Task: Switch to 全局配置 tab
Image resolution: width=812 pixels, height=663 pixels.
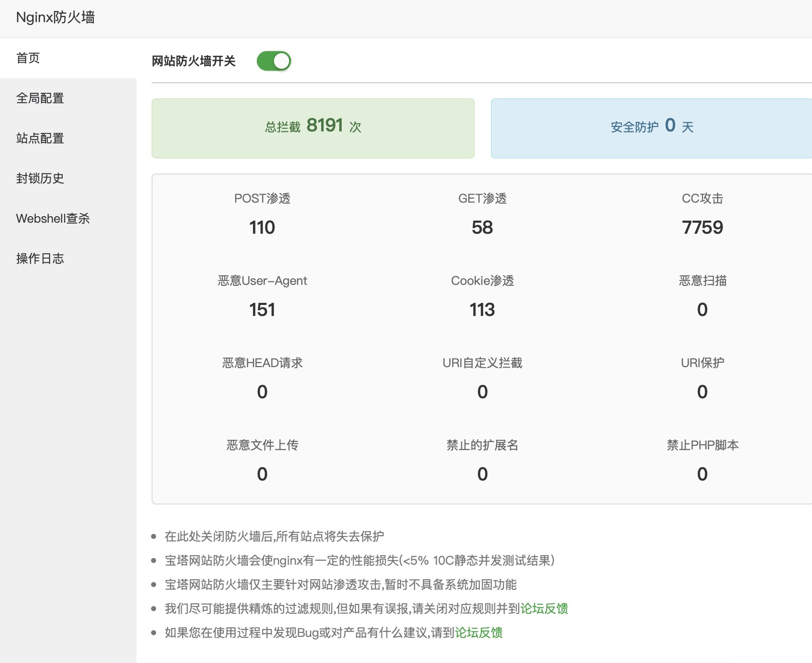Action: coord(40,98)
